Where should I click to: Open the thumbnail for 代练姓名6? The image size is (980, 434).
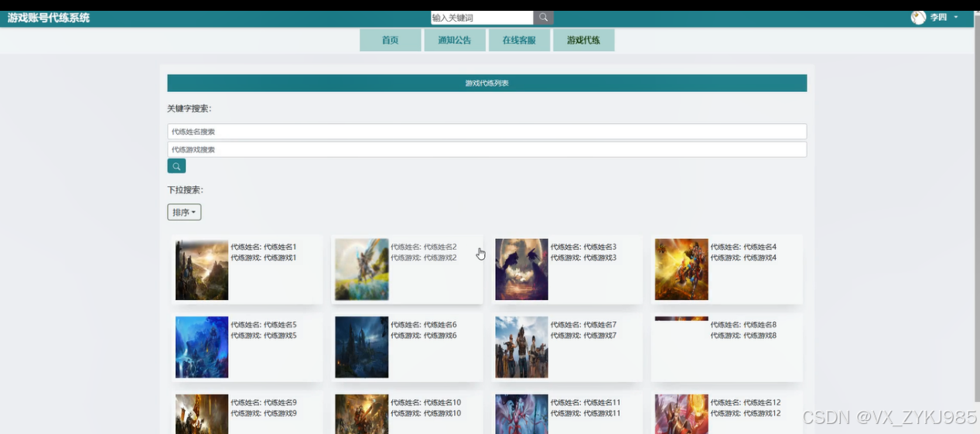point(362,347)
